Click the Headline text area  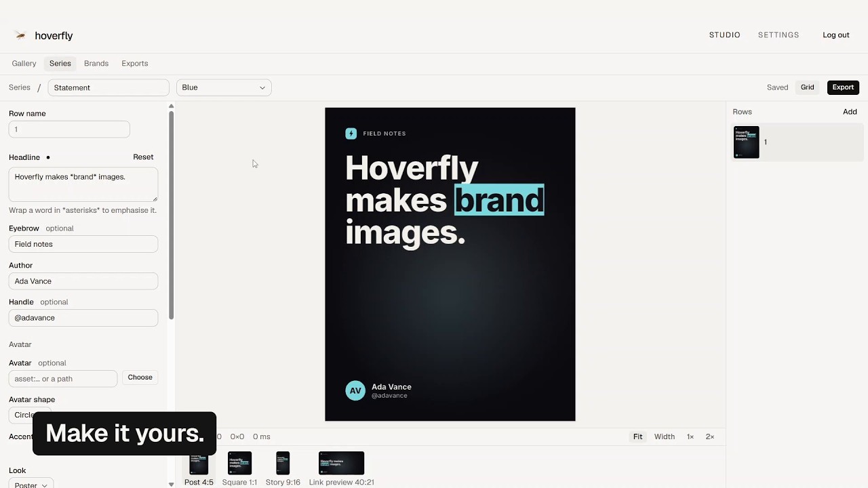[x=83, y=184]
